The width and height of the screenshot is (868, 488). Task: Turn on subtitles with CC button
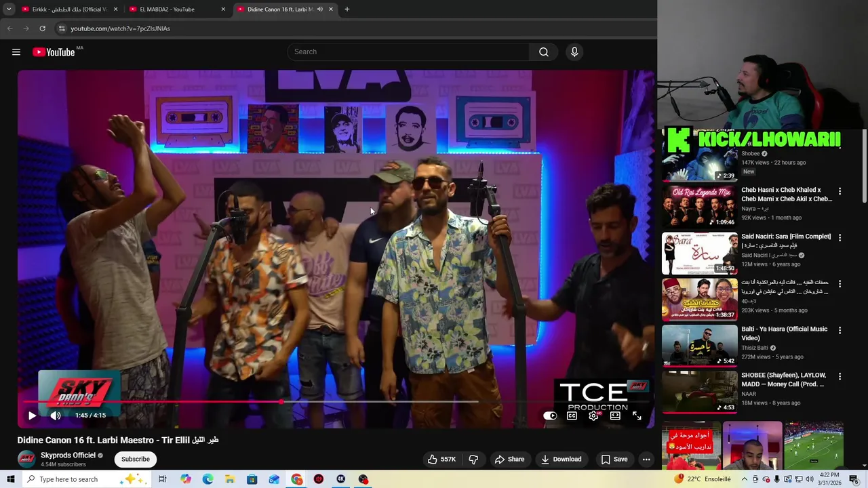coord(572,416)
